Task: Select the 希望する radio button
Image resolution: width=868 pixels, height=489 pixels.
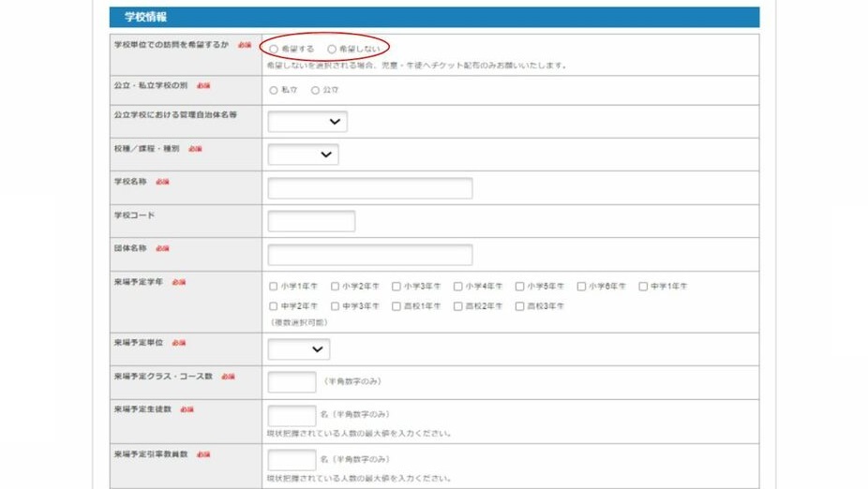Action: click(274, 48)
